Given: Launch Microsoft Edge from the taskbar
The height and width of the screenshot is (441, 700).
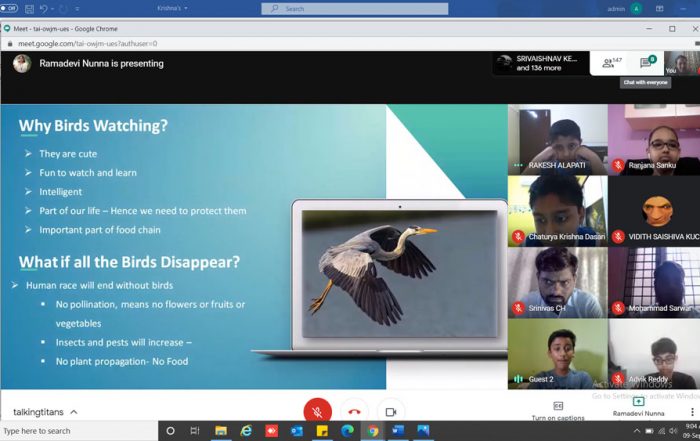Looking at the screenshot, I should pos(347,431).
